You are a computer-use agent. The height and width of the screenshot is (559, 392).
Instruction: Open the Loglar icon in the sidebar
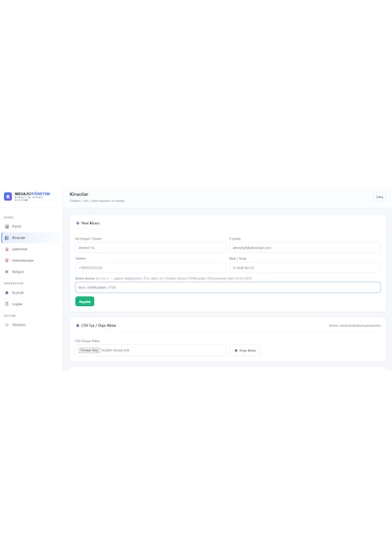pyautogui.click(x=7, y=304)
